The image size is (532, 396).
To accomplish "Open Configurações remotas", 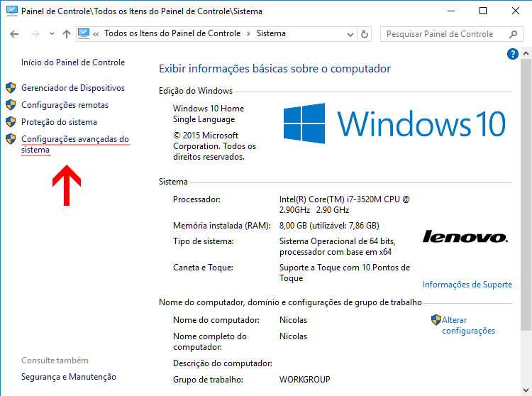I will pos(65,105).
